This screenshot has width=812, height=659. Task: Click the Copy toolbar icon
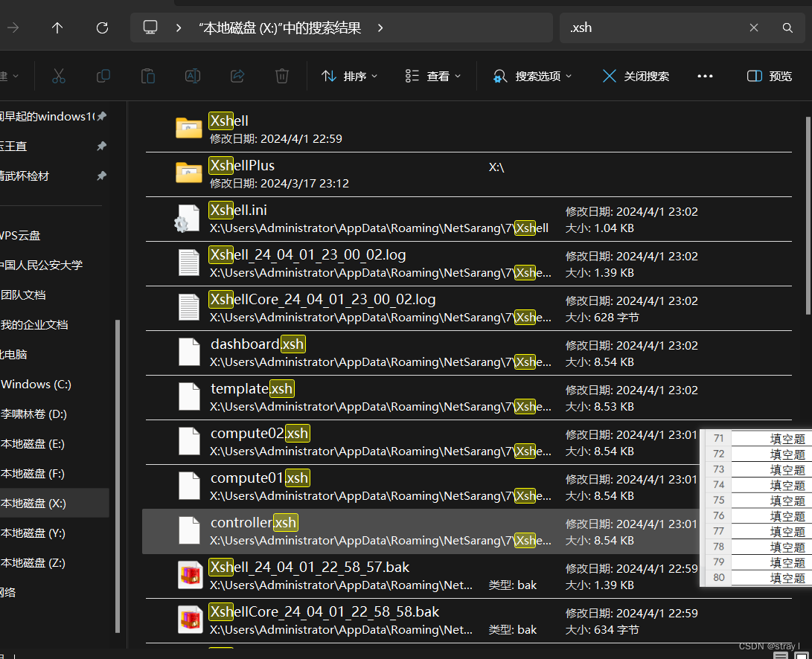coord(103,76)
